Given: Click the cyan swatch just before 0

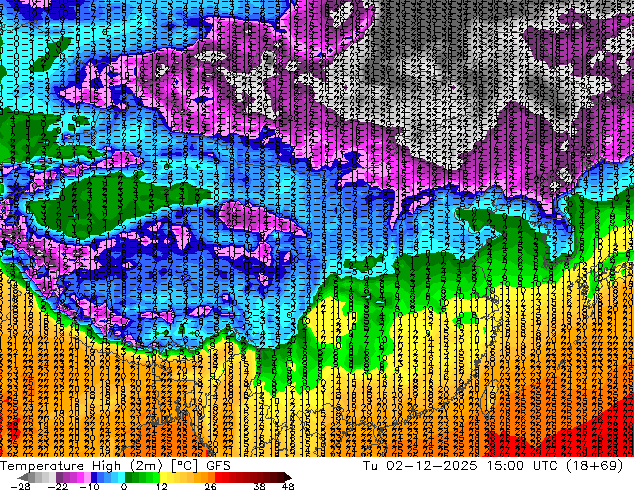Looking at the screenshot, I should tap(121, 477).
